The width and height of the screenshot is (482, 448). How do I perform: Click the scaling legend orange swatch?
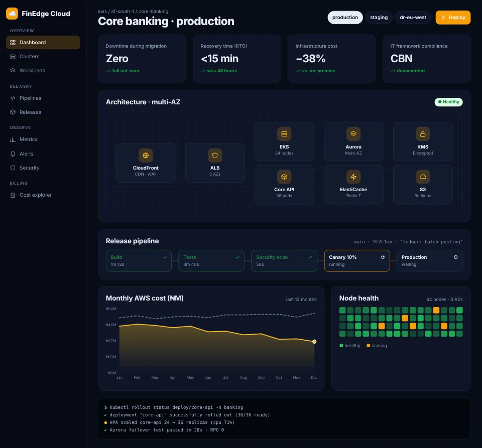[368, 346]
